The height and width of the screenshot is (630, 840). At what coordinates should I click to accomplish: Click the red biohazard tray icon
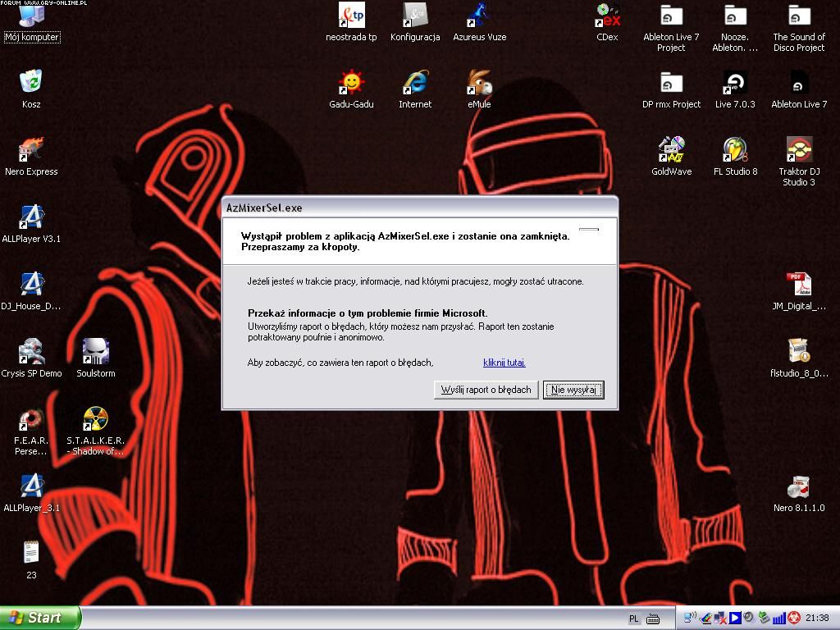pos(793,619)
